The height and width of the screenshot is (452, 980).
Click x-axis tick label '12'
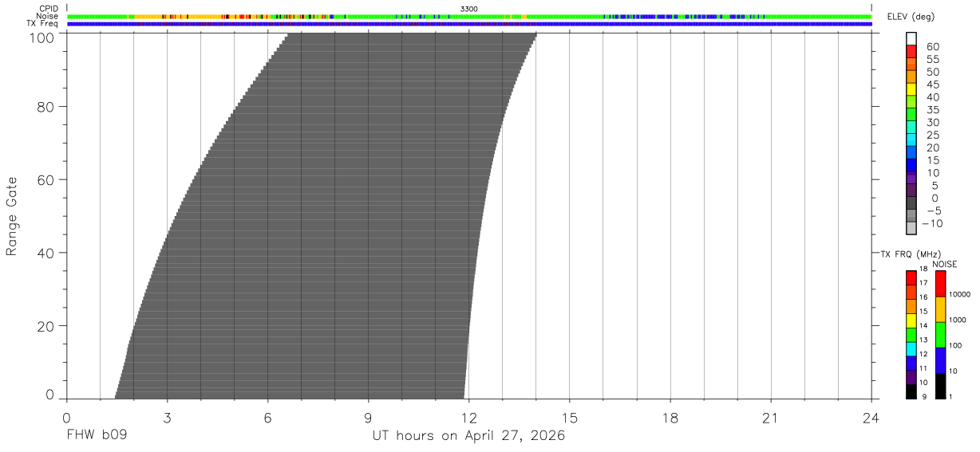[x=468, y=419]
